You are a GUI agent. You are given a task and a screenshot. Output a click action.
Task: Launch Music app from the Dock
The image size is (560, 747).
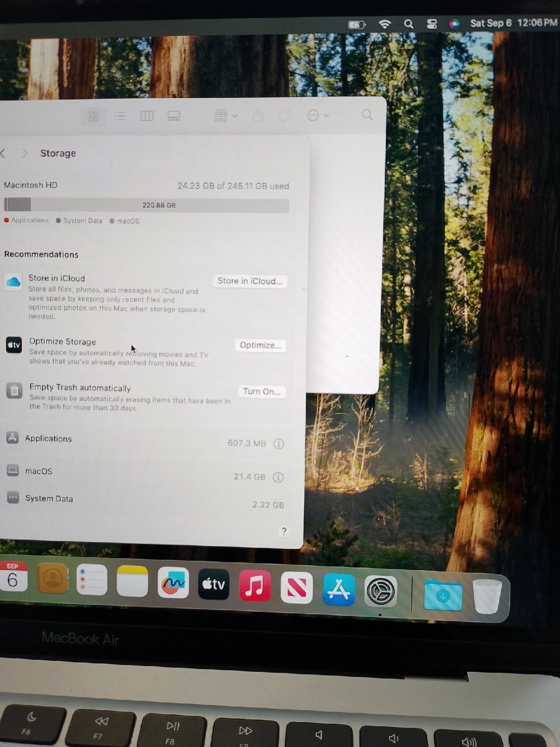(255, 586)
